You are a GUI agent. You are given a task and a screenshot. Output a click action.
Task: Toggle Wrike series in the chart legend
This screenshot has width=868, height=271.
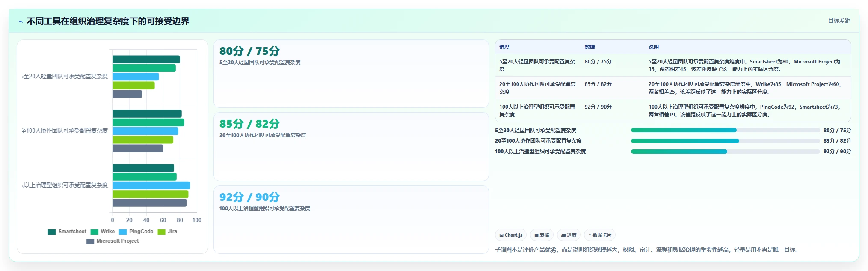point(103,232)
